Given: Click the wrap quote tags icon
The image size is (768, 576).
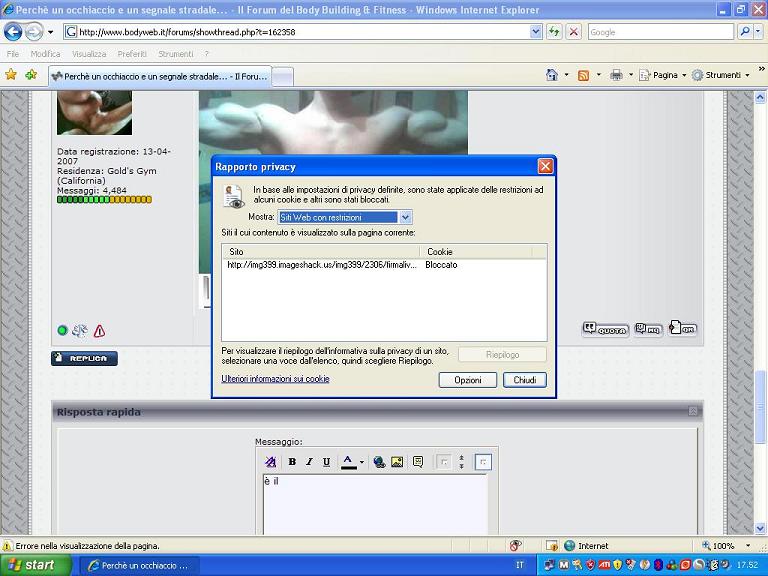Looking at the screenshot, I should click(418, 462).
